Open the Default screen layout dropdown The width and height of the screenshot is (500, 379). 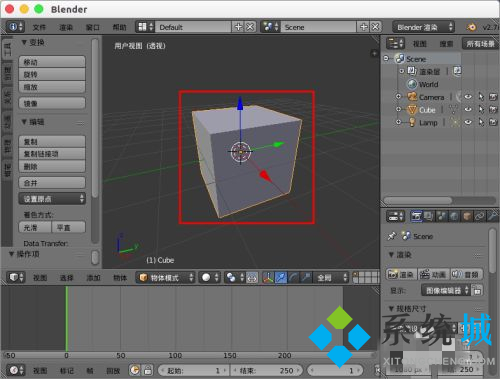[x=145, y=27]
